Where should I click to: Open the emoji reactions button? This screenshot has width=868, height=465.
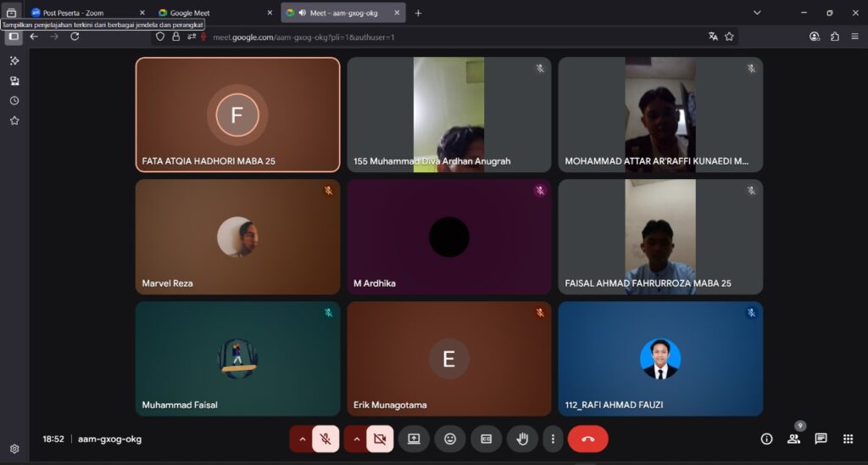click(450, 439)
